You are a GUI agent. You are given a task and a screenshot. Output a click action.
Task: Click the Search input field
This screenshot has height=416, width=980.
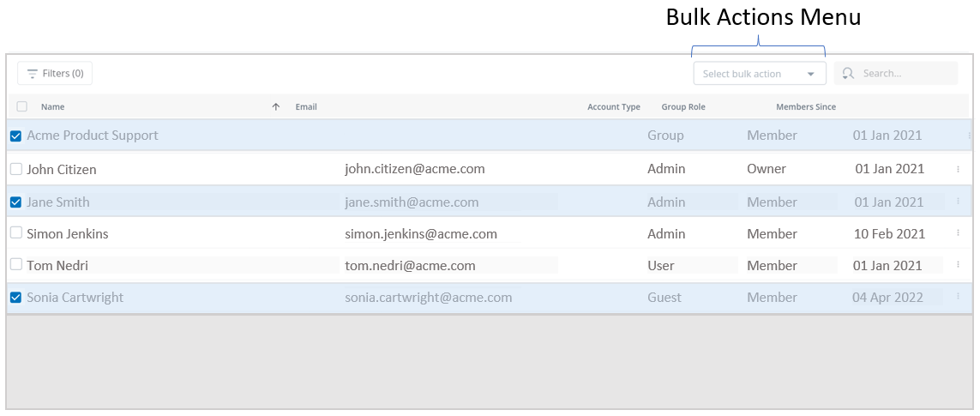(x=905, y=74)
